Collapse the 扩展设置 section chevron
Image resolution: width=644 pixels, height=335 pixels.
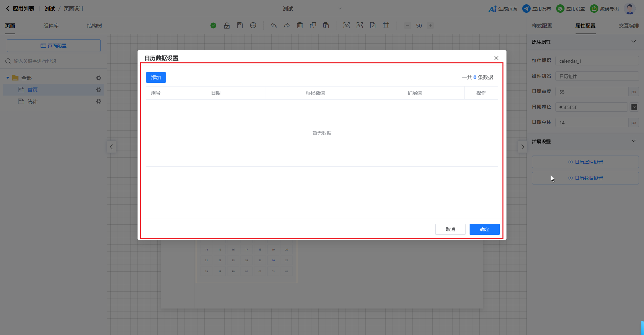click(x=633, y=141)
